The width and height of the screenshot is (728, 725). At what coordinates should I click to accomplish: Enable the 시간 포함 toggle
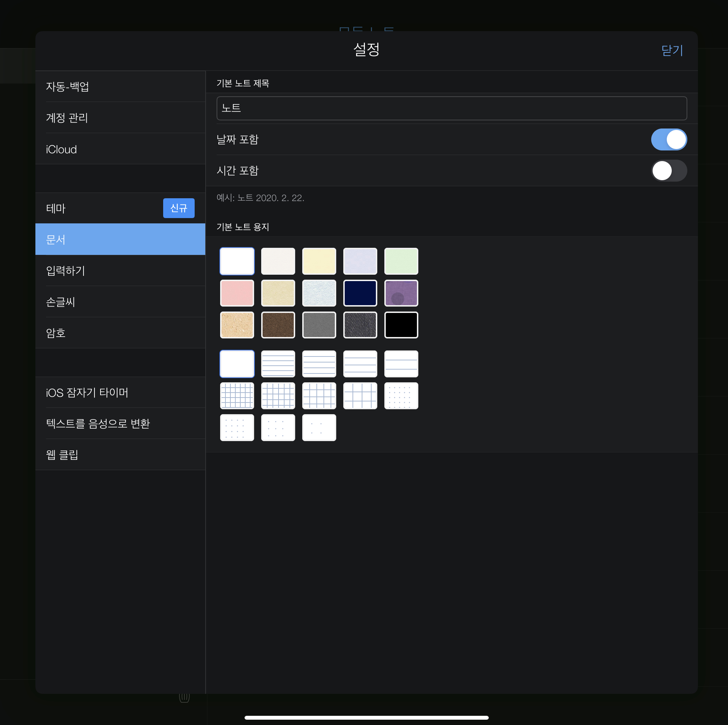tap(669, 171)
